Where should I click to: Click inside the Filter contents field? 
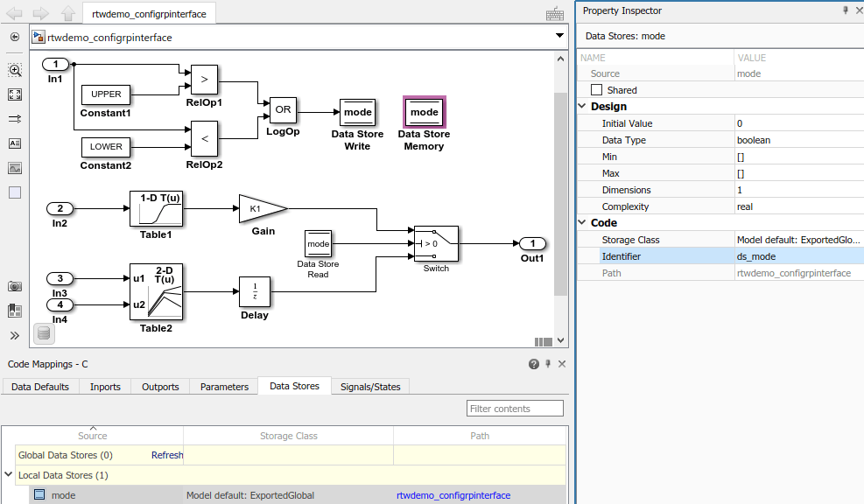pos(515,408)
